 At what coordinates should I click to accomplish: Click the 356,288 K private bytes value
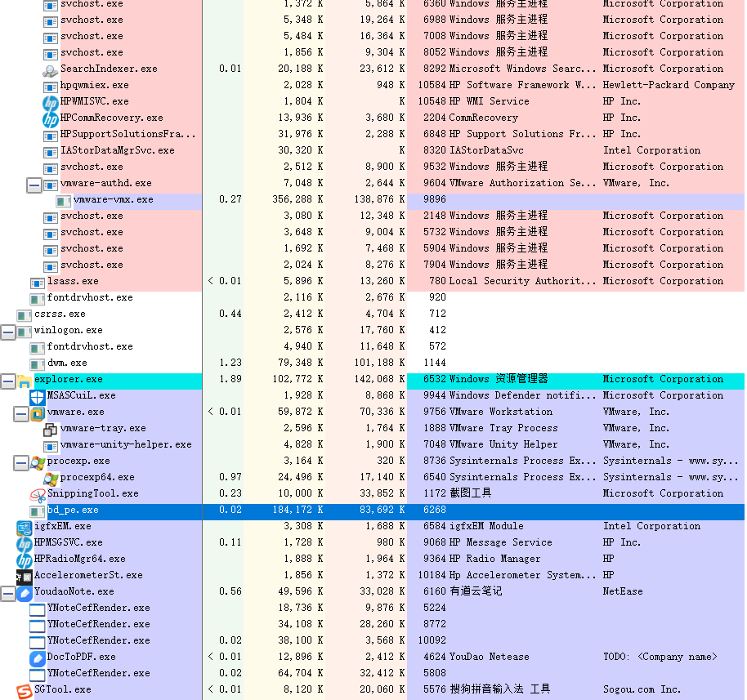point(297,199)
